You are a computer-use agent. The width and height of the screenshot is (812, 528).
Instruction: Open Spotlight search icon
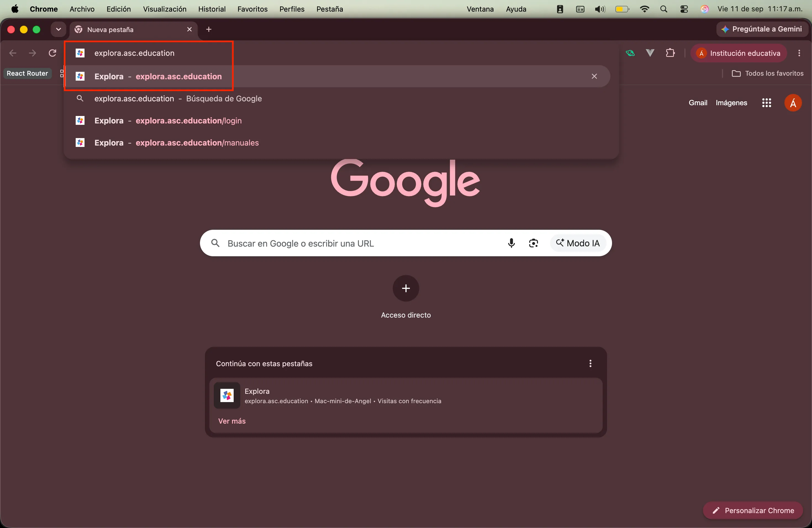[x=664, y=9]
